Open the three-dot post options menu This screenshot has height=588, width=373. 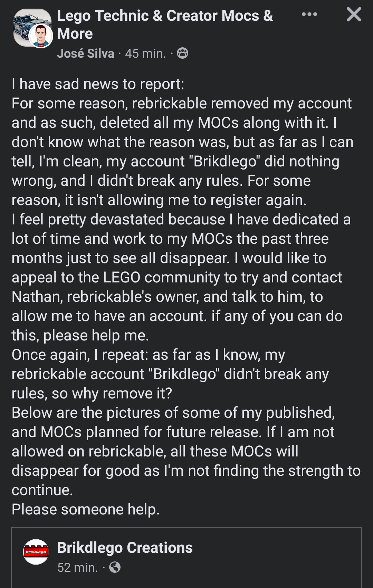tap(309, 15)
